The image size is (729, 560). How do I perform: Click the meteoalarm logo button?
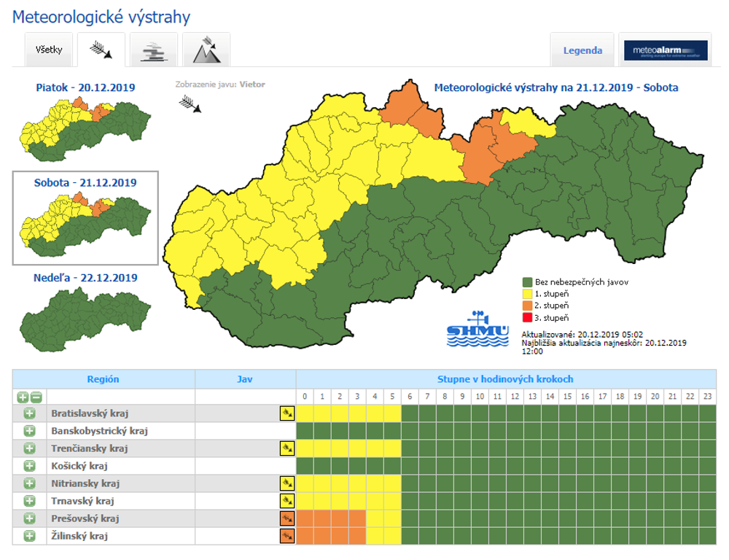click(x=666, y=50)
